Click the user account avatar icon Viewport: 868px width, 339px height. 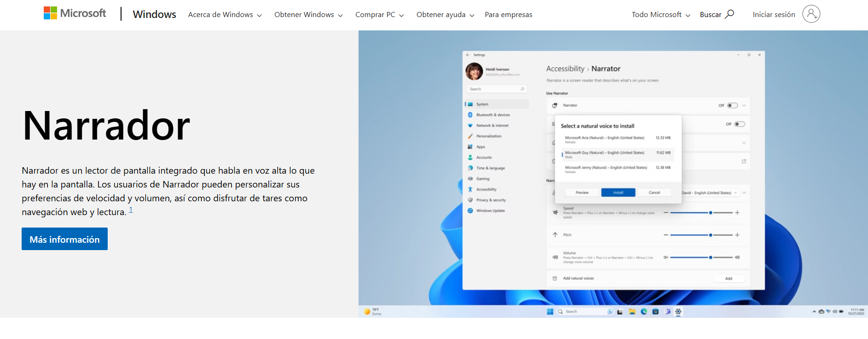coord(811,14)
